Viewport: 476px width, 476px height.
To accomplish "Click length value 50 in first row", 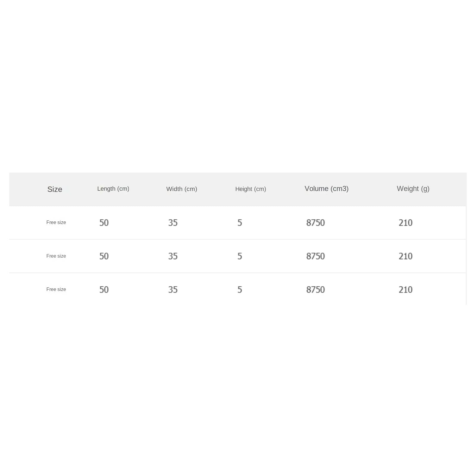I will point(104,223).
